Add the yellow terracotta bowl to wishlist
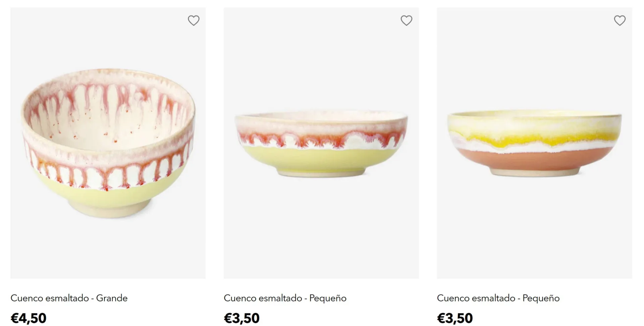The height and width of the screenshot is (326, 644). pyautogui.click(x=620, y=20)
